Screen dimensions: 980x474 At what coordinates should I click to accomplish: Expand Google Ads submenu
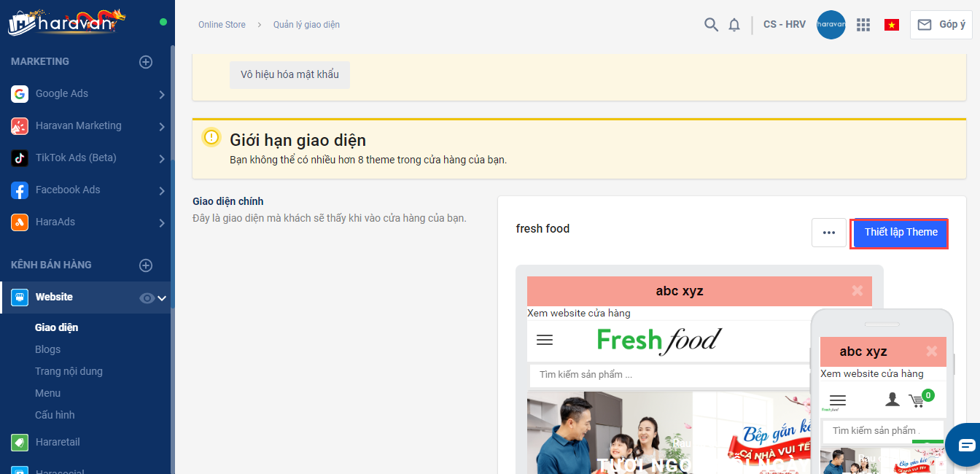(161, 94)
